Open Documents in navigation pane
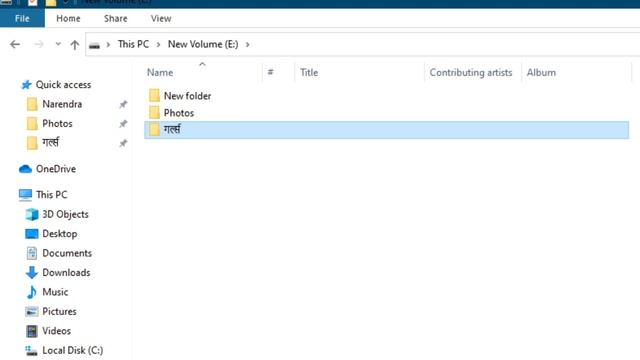The height and width of the screenshot is (360, 640). (x=67, y=253)
